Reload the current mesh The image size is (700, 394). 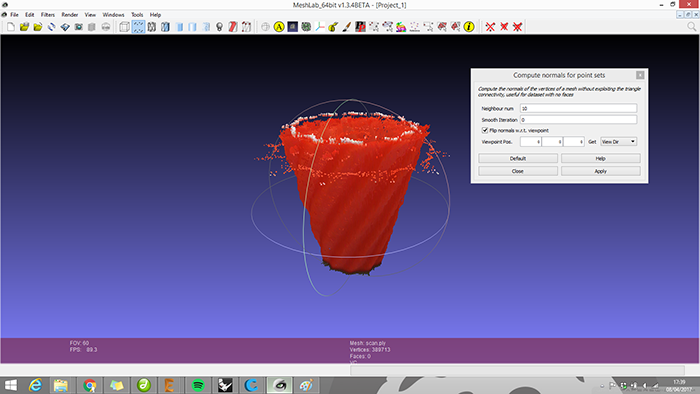51,27
